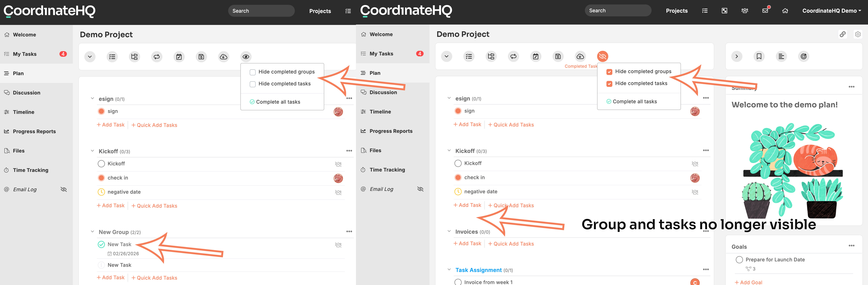
Task: Open the mail inbox icon with red dot
Action: tap(765, 10)
